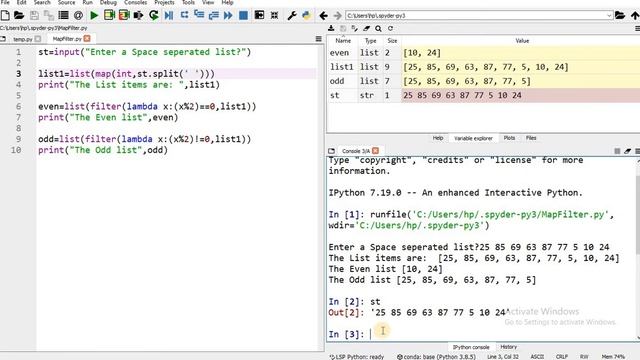This screenshot has height=360, width=640.
Task: Save all files toolbar icon
Action: pyautogui.click(x=49, y=16)
